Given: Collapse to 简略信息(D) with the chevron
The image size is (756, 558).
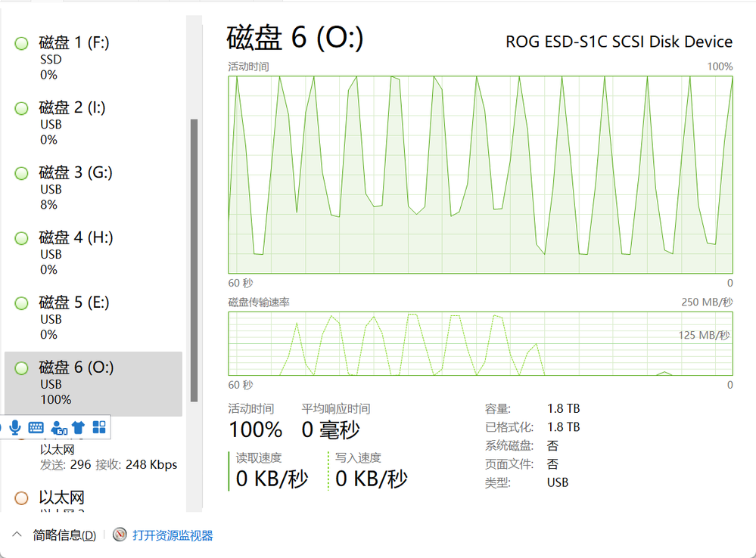Looking at the screenshot, I should [x=17, y=535].
